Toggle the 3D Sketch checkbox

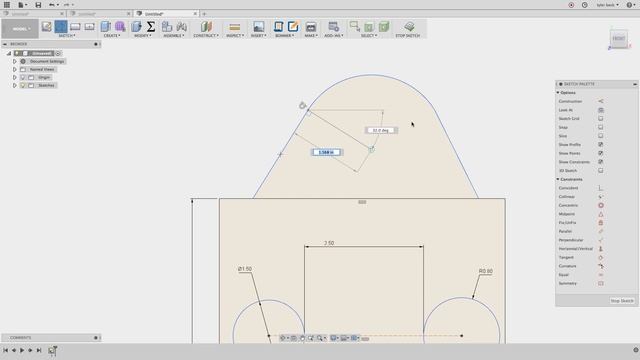click(x=601, y=171)
